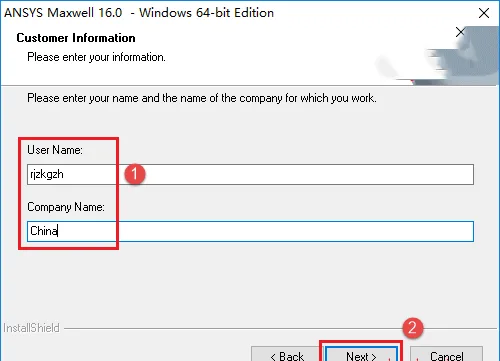This screenshot has width=500, height=361.
Task: Proceed with the Next button
Action: pos(361,355)
